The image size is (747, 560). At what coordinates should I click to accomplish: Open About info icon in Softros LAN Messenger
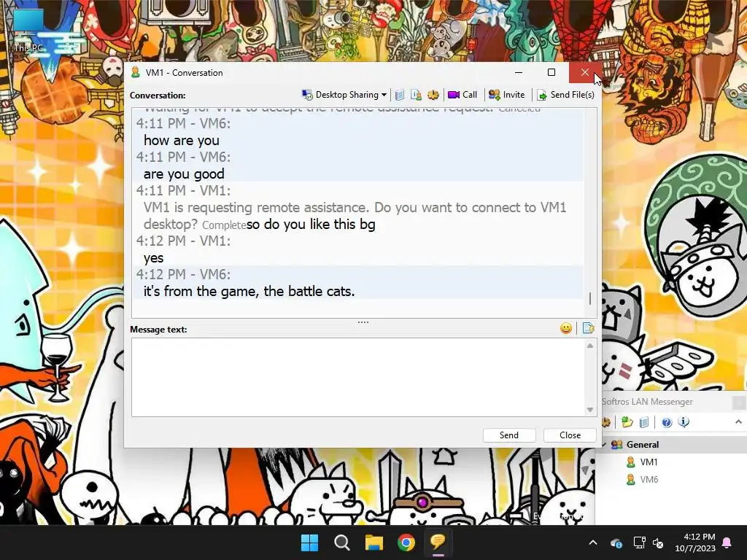[x=683, y=422]
